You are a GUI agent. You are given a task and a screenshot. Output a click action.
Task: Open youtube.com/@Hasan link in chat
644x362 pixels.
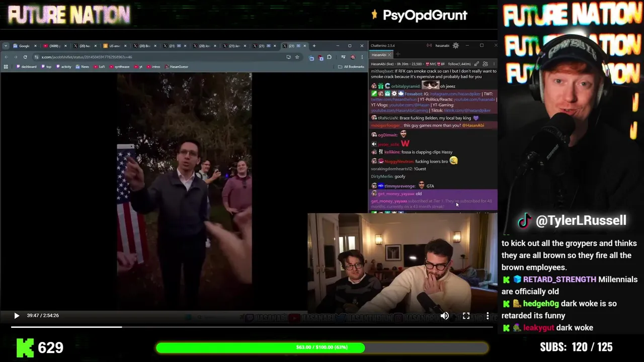click(x=409, y=105)
